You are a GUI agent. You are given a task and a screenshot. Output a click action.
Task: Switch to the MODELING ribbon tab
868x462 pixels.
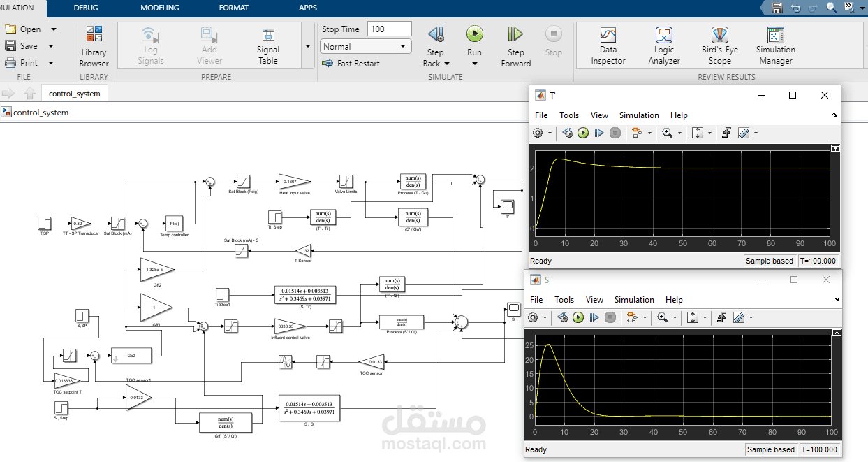click(x=160, y=8)
